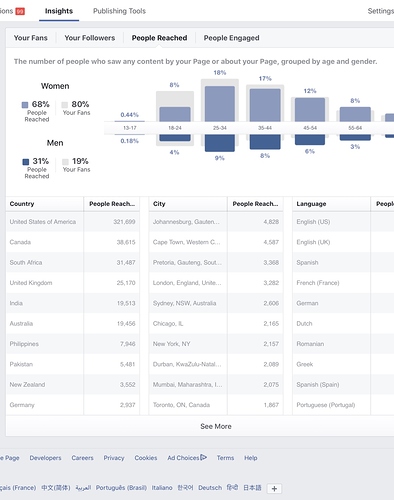Open the Developers footer link
394x500 pixels.
point(45,458)
